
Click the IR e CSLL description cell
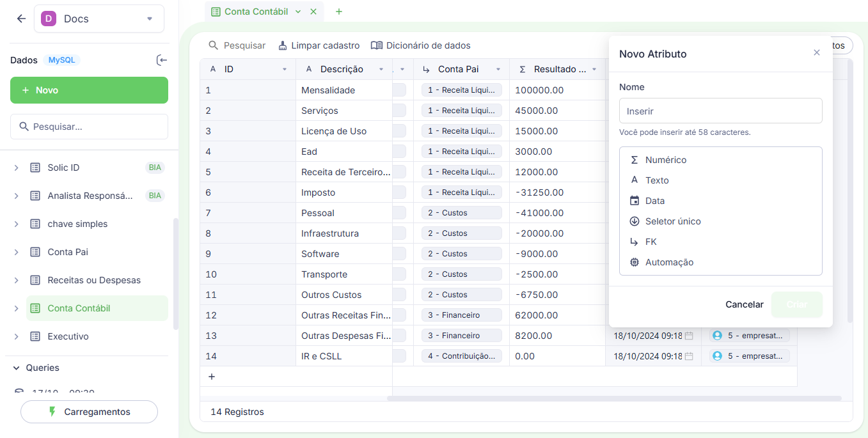344,356
